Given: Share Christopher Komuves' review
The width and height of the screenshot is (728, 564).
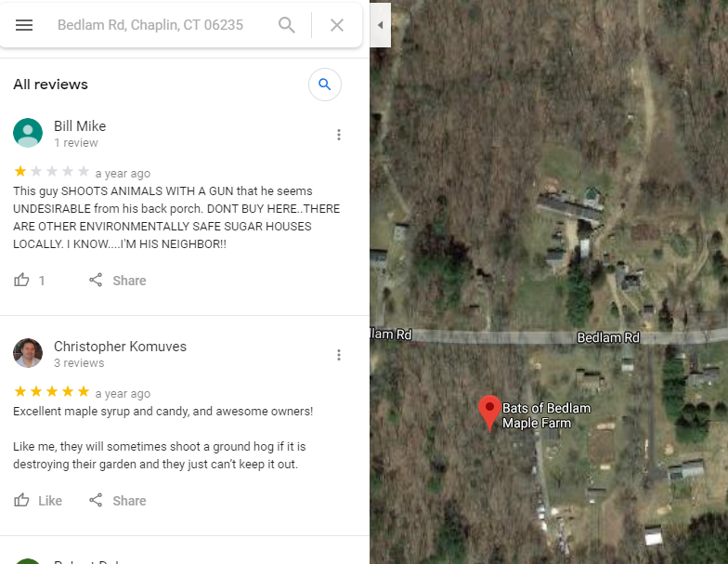Looking at the screenshot, I should click(x=117, y=500).
